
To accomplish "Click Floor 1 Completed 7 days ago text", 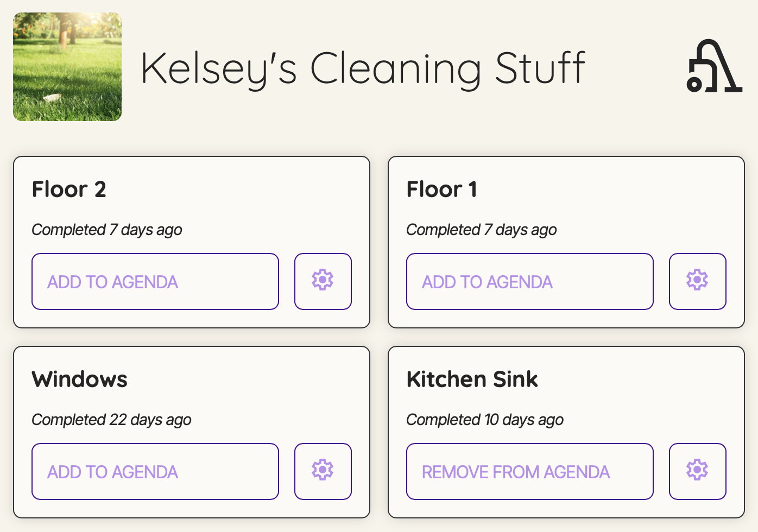I will (x=482, y=230).
